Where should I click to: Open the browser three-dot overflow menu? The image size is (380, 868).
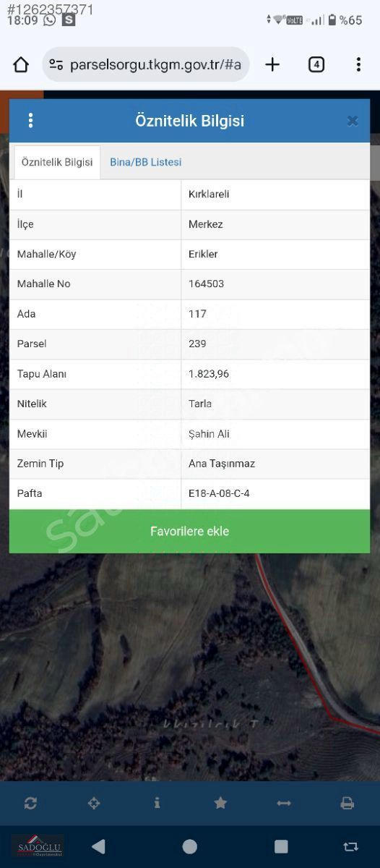[358, 64]
